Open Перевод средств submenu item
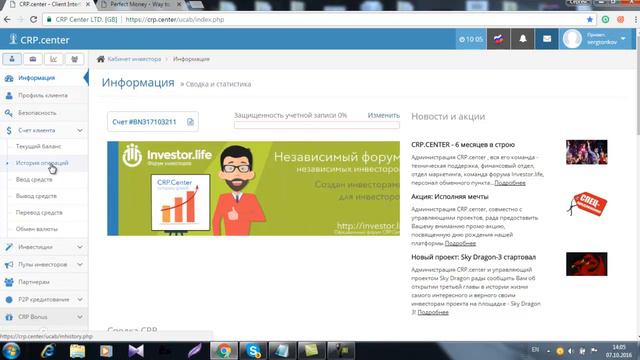Screen dimensions: 640x360 tap(39, 213)
